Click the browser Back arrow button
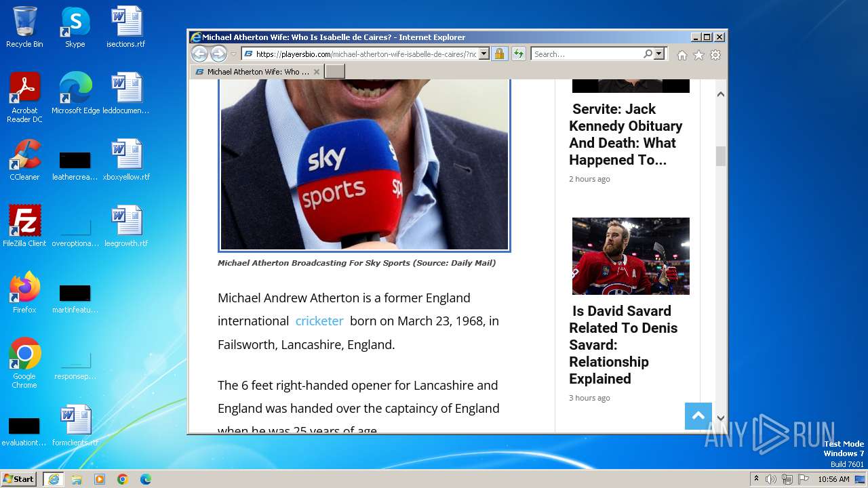Image resolution: width=868 pixels, height=488 pixels. pyautogui.click(x=199, y=54)
